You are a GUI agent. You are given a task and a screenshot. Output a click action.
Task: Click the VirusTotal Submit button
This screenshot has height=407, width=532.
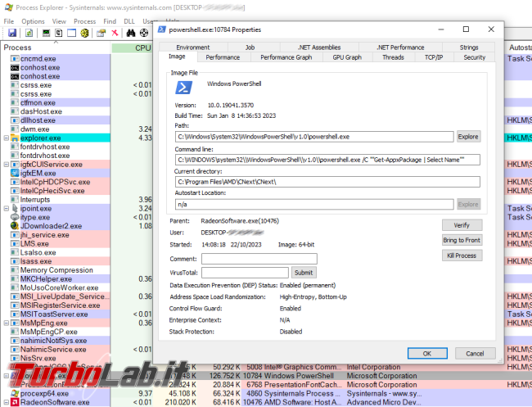(x=304, y=273)
